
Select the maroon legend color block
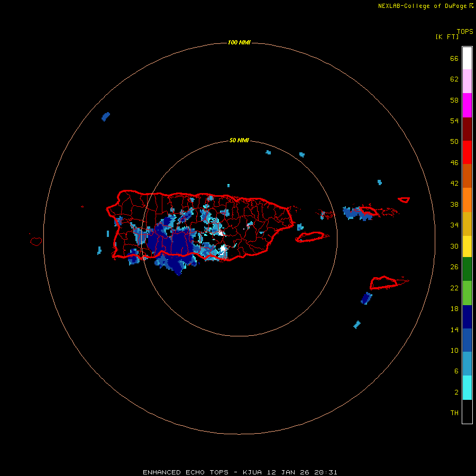(x=467, y=129)
